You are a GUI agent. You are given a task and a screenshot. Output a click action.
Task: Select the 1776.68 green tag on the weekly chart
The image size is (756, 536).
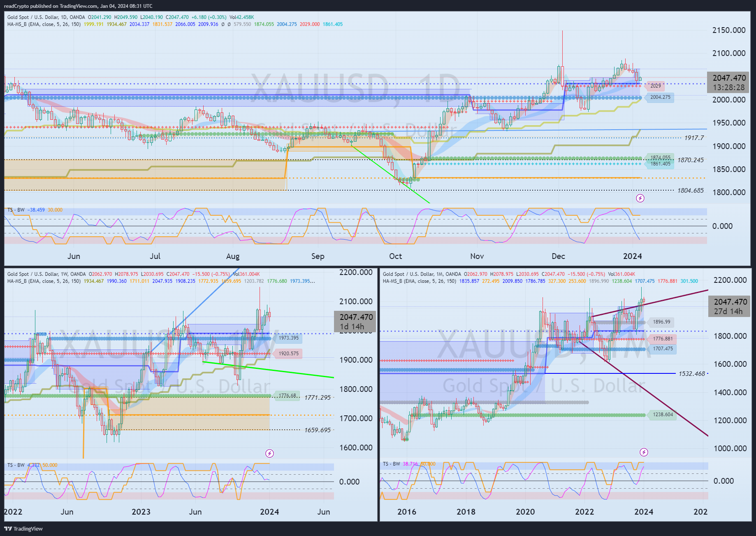[x=288, y=396]
